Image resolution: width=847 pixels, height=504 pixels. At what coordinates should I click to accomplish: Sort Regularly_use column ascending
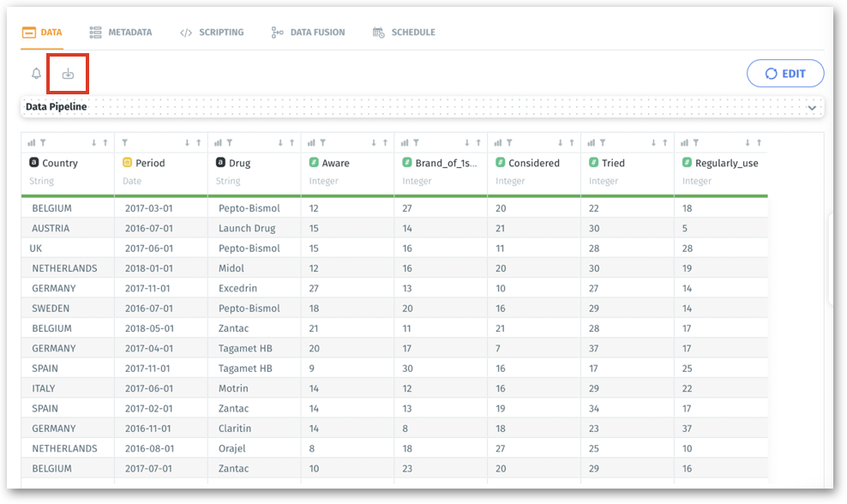pyautogui.click(x=760, y=142)
